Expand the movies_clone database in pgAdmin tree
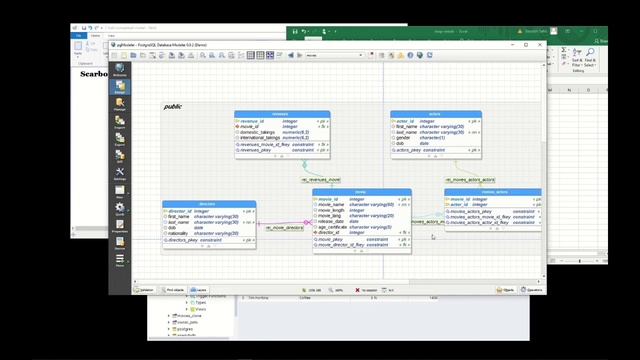Screen dimensions: 640x360 click(169, 316)
